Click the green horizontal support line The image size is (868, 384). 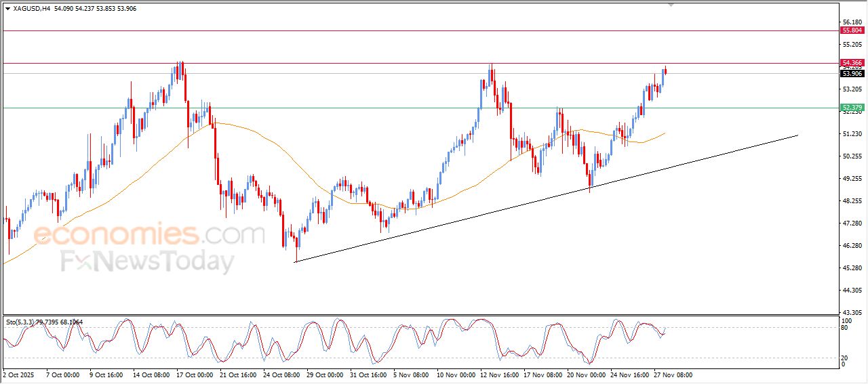click(407, 108)
